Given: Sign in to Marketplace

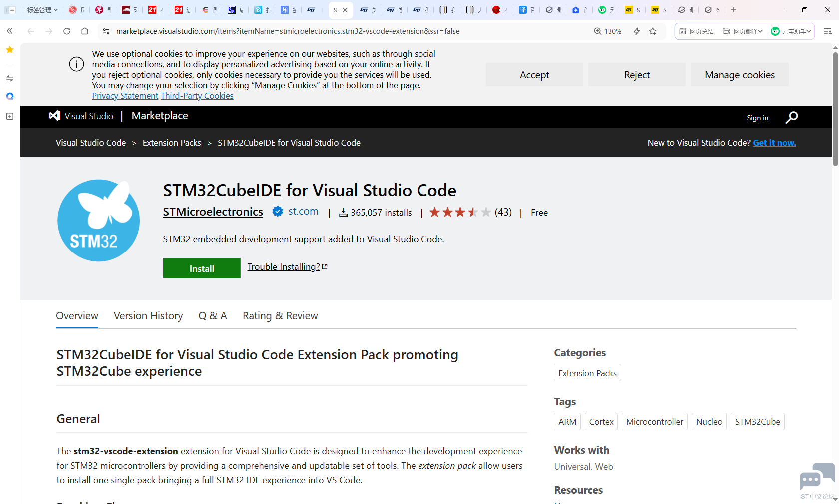Looking at the screenshot, I should 758,118.
